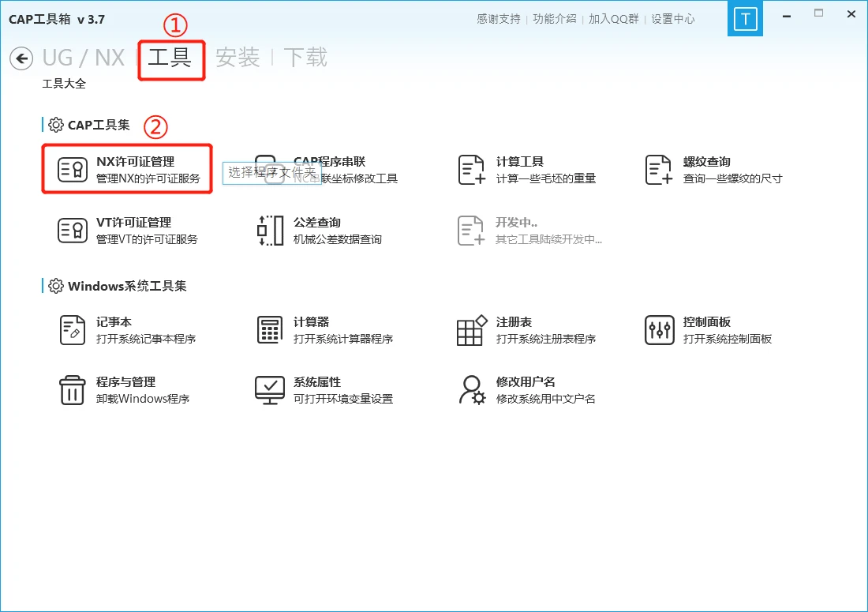Click 打开系统控制面板 description
Screen dimensions: 868x612
(x=728, y=339)
